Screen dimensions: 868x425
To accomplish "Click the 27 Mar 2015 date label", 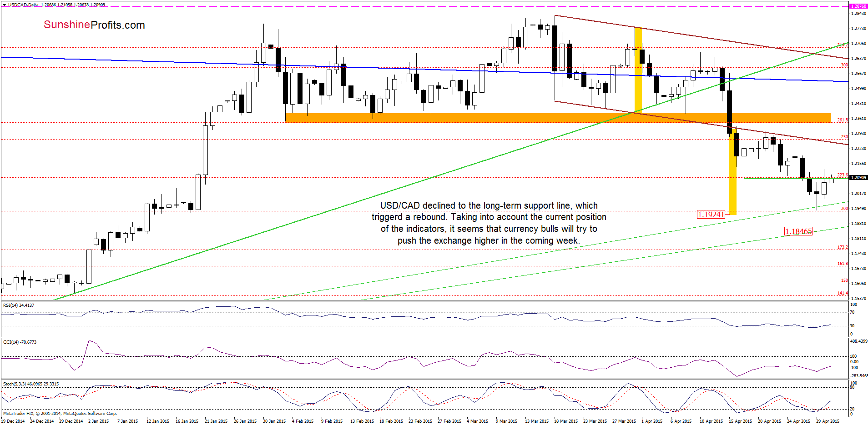I will click(x=624, y=421).
